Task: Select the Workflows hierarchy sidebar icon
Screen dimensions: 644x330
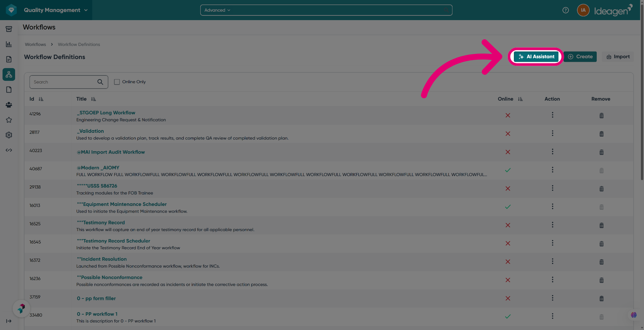Action: 9,74
